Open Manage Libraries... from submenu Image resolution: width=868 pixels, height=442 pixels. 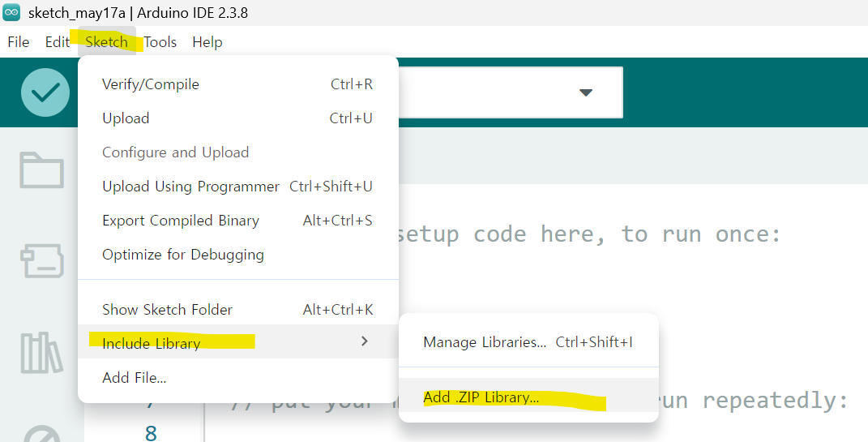(528, 342)
